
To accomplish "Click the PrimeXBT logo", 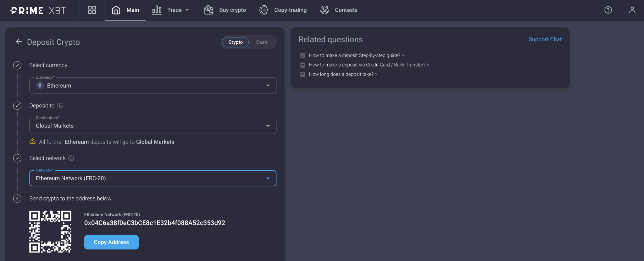I will click(x=38, y=10).
